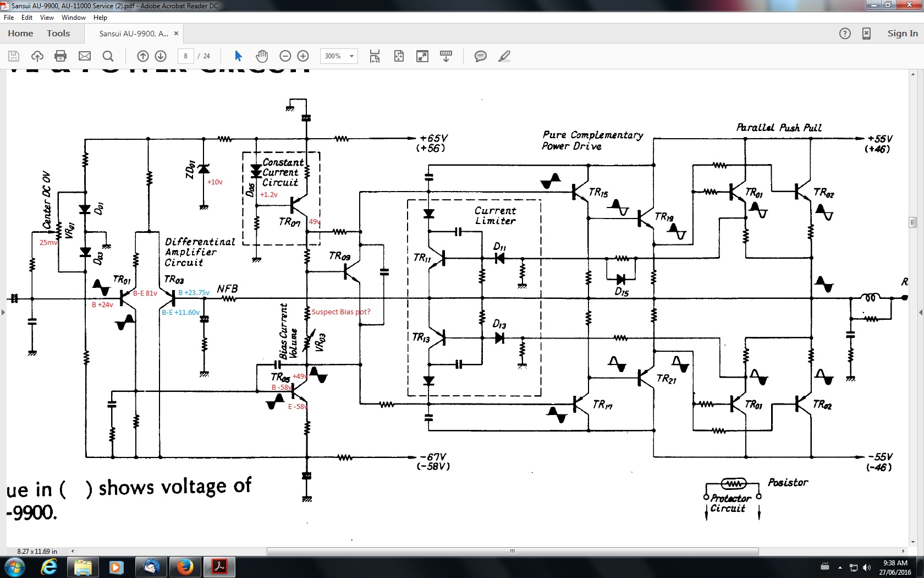Click the '+1.2v' red annotation

pos(269,195)
